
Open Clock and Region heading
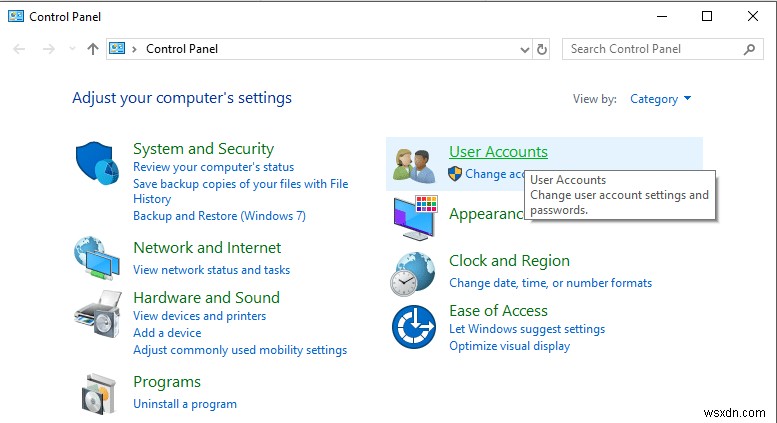tap(509, 261)
